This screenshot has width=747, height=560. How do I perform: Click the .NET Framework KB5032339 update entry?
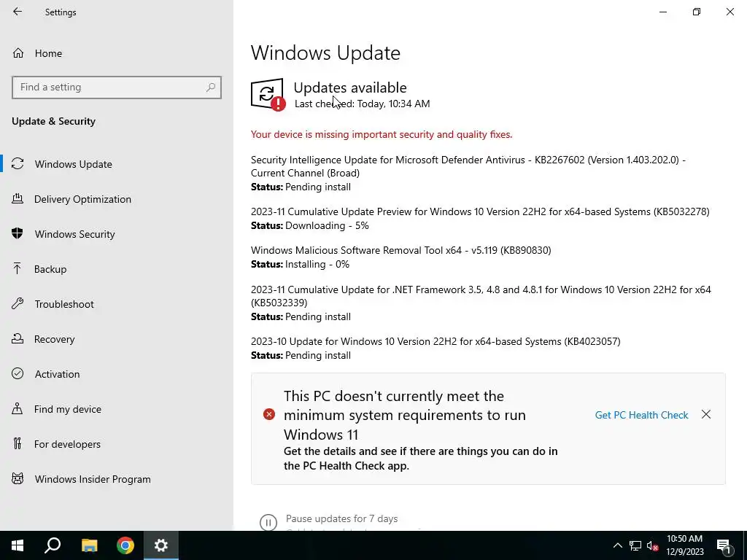point(481,296)
